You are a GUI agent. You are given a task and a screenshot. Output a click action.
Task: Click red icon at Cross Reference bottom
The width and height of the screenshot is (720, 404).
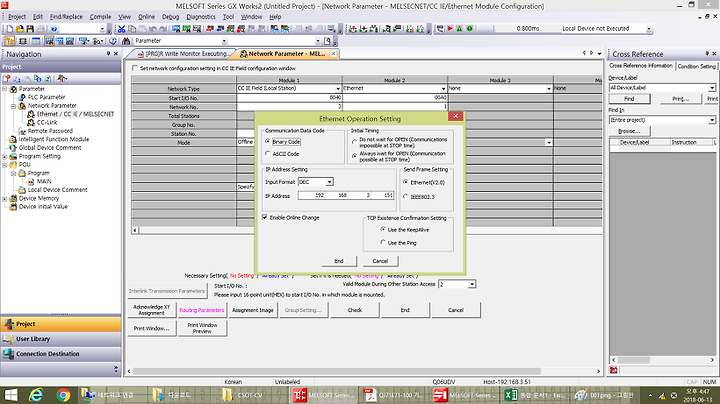613,370
